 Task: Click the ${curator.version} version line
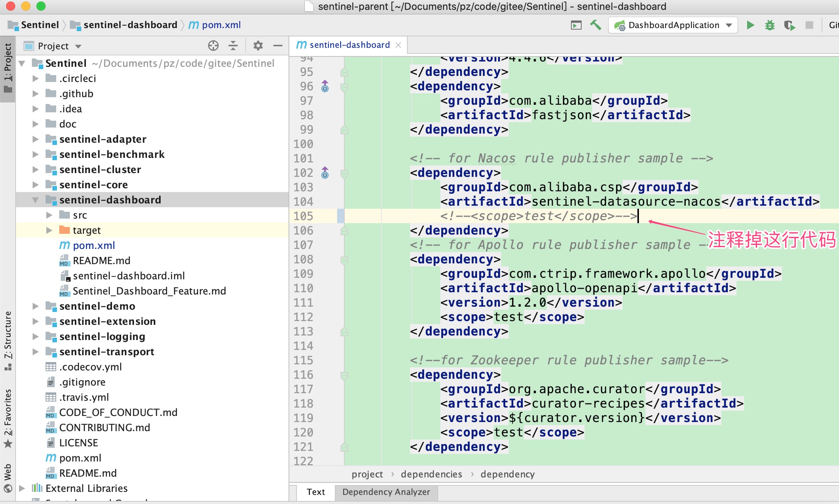coord(580,418)
